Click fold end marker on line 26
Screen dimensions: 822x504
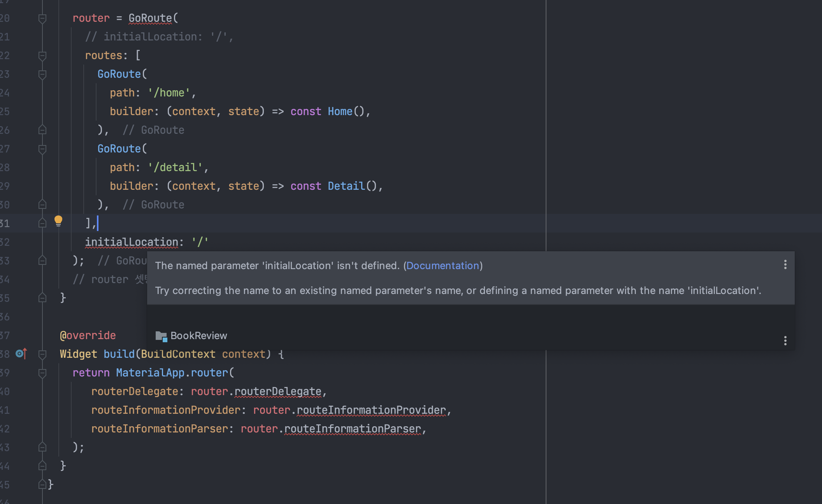pyautogui.click(x=42, y=130)
